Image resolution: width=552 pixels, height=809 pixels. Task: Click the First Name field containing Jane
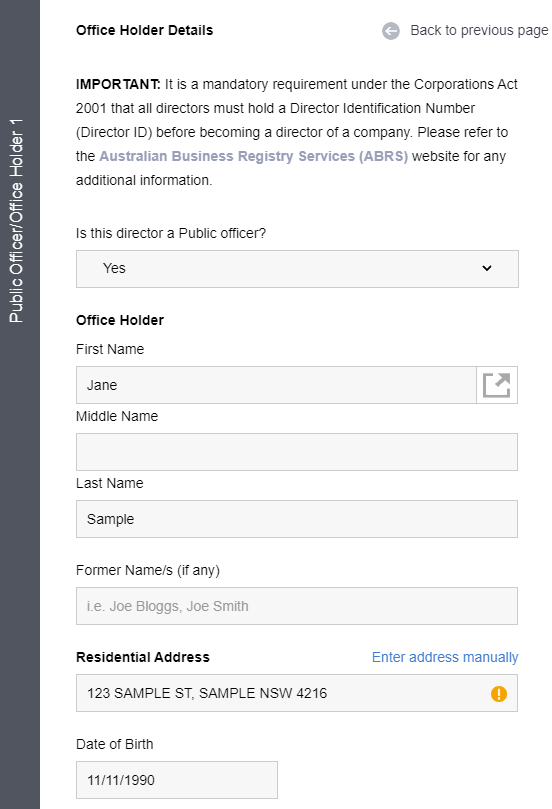point(276,385)
